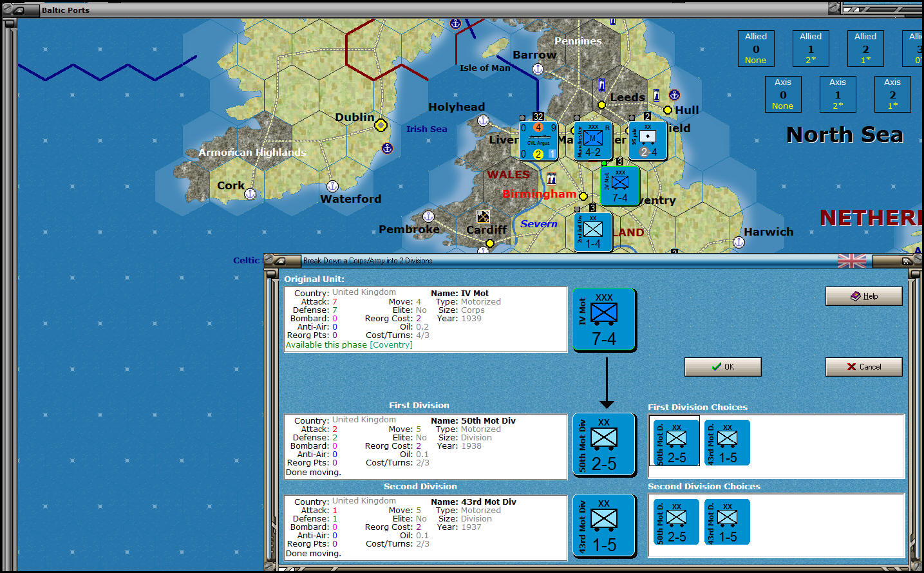Image resolution: width=924 pixels, height=573 pixels.
Task: Choose 50th Mot D. in First Division Choices
Action: 675,443
